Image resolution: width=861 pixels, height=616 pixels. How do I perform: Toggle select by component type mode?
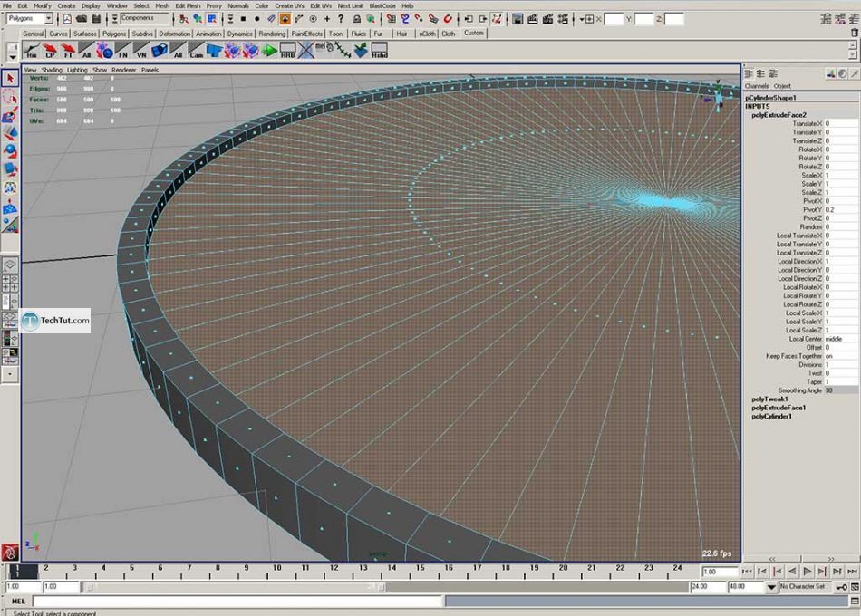coord(212,19)
